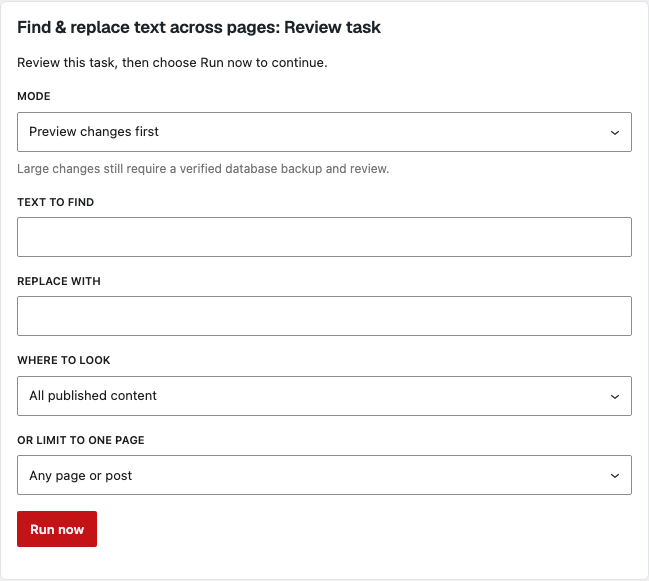
Task: Click the red Run now button
Action: (x=57, y=529)
